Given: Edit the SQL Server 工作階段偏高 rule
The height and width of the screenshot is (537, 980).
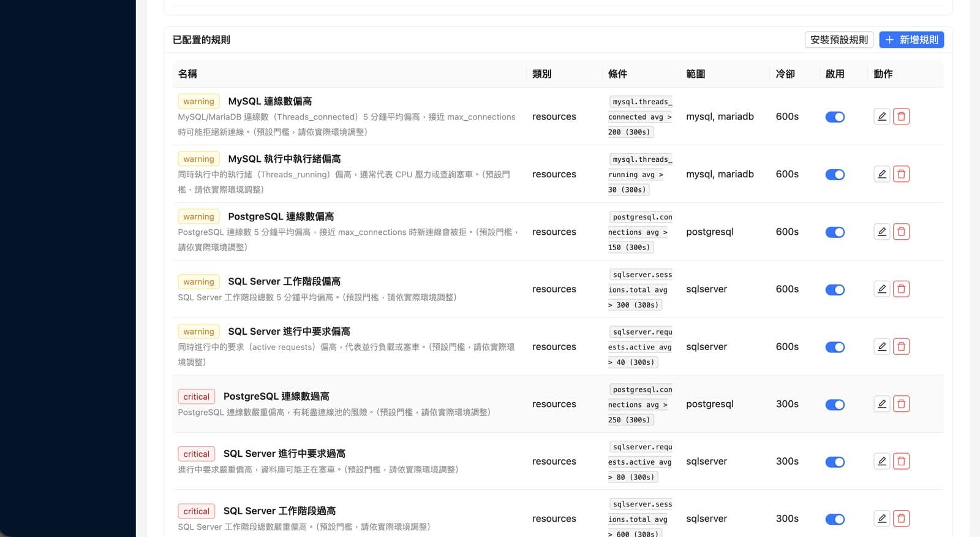Looking at the screenshot, I should (881, 289).
